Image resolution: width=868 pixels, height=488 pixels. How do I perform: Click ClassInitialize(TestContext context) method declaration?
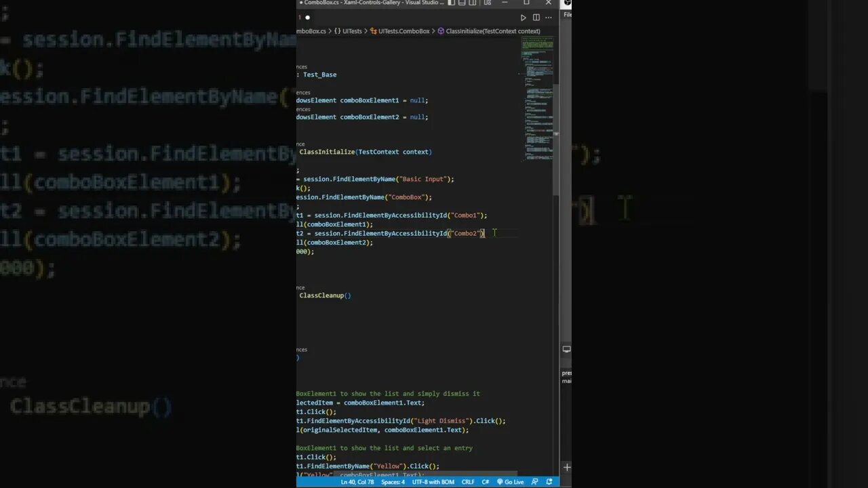(366, 152)
